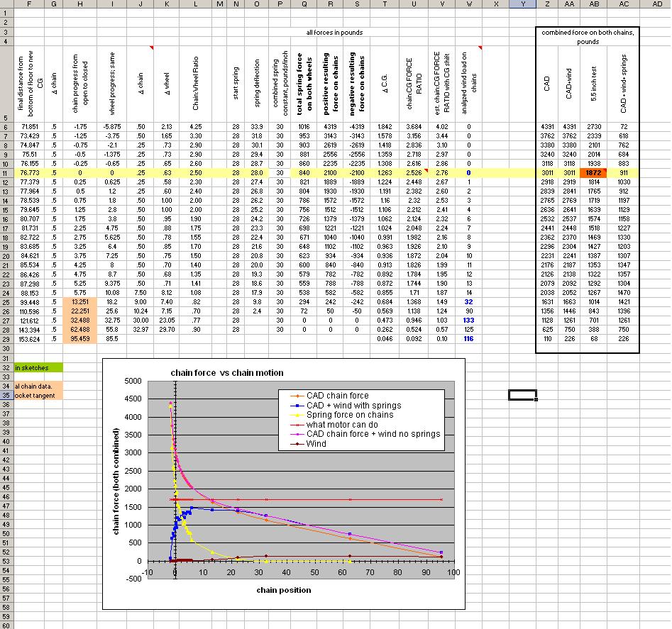
Task: Click the chart title "chain force vs chain motion"
Action: click(x=226, y=373)
